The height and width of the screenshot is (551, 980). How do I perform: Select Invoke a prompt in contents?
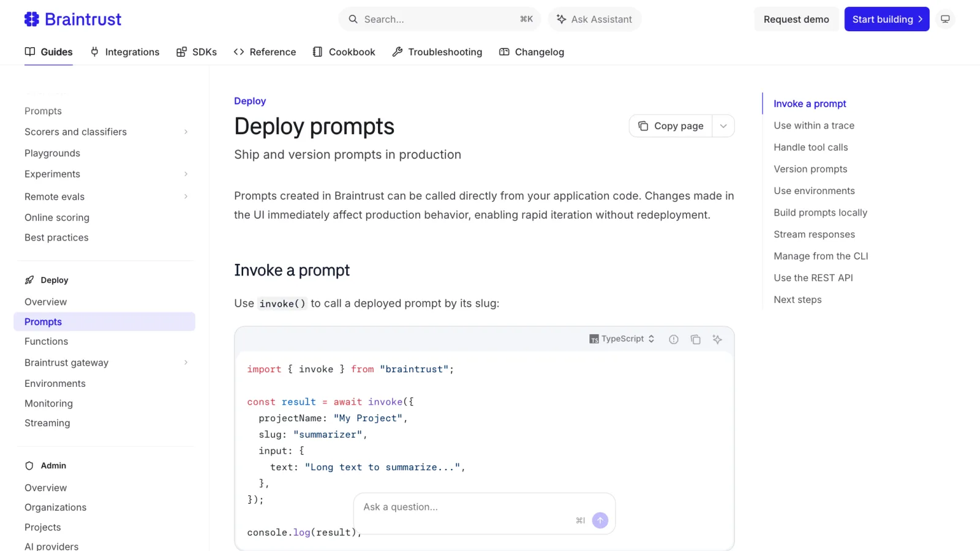pyautogui.click(x=810, y=104)
